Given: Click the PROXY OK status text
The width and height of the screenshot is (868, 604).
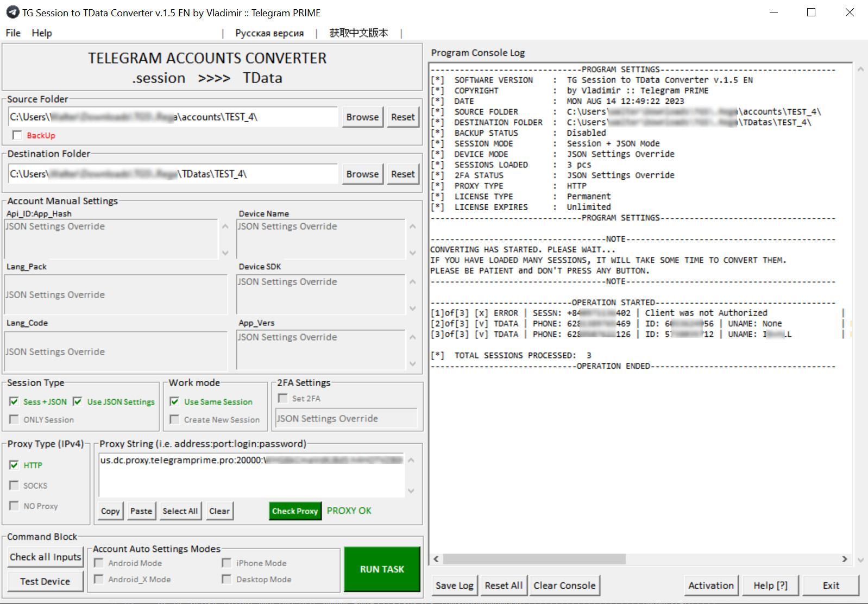Looking at the screenshot, I should click(x=349, y=511).
